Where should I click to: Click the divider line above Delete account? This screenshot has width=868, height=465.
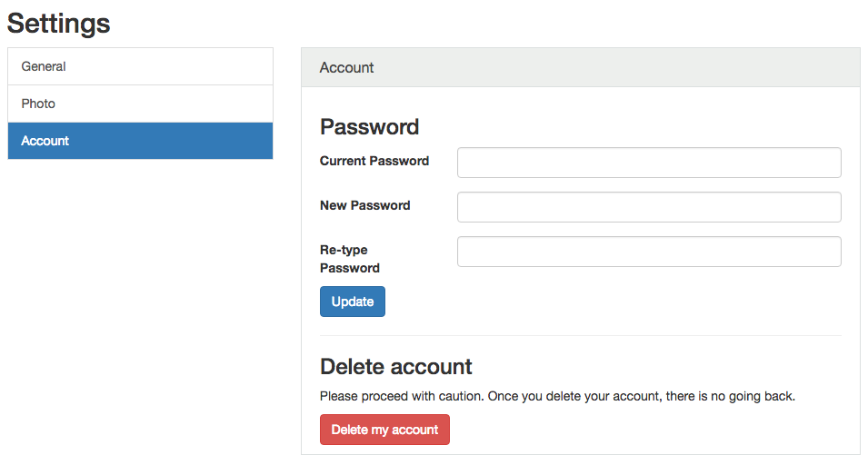[580, 335]
